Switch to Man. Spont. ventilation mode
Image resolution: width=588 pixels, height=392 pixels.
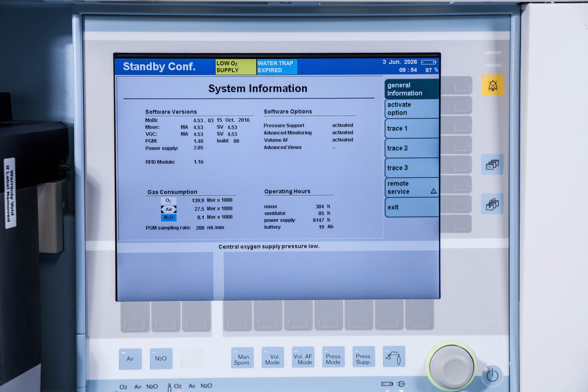[x=242, y=358]
